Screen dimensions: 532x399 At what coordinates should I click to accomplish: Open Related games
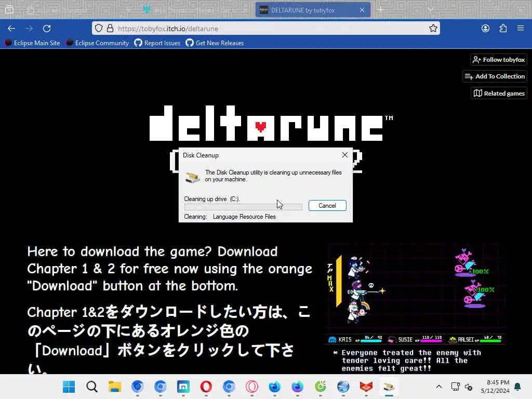coord(499,94)
